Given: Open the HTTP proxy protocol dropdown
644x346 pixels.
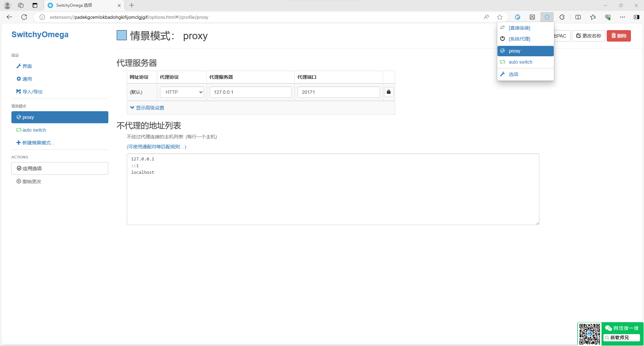Looking at the screenshot, I should click(x=182, y=92).
